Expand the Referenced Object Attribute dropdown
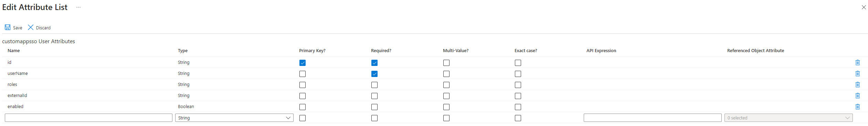The width and height of the screenshot is (868, 126). [788, 118]
